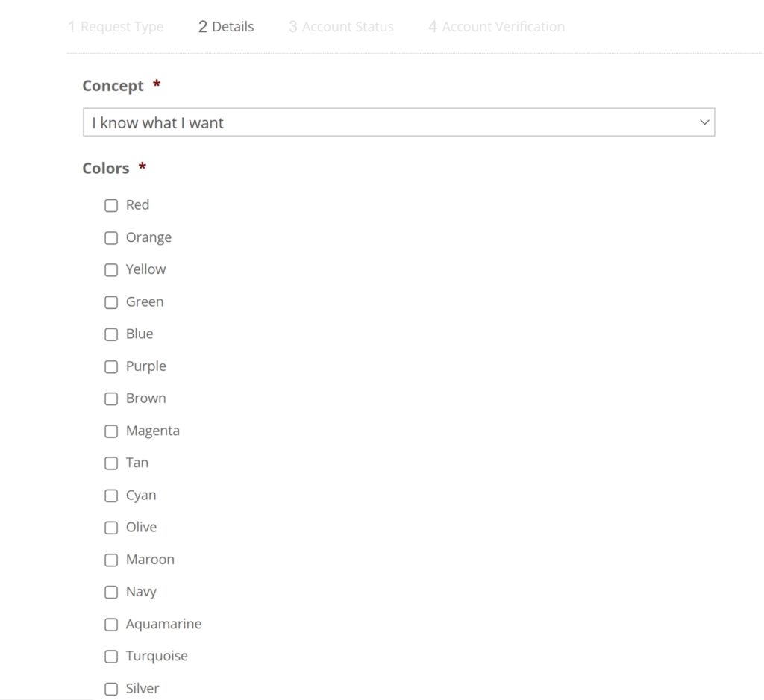
Task: Check the Maroon checkbox
Action: click(111, 560)
